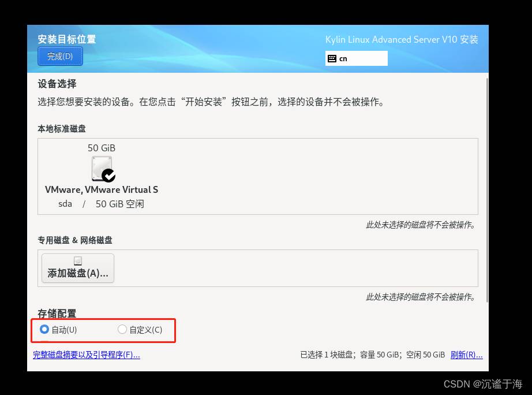532x395 pixels.
Task: Click the 刷新(R) refresh link
Action: tap(466, 355)
